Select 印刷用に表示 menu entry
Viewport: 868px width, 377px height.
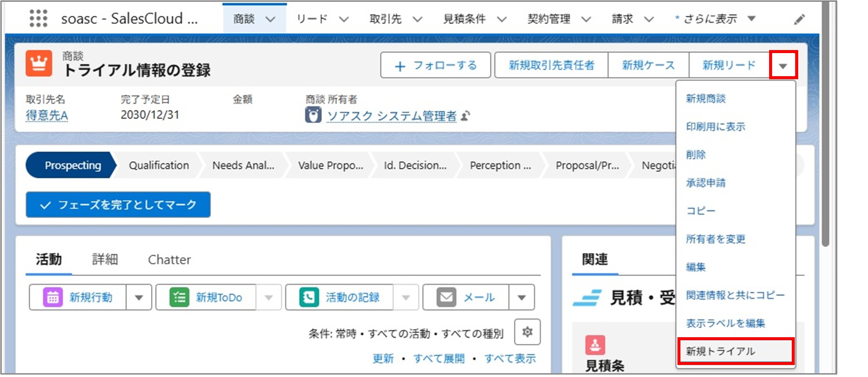pos(736,127)
